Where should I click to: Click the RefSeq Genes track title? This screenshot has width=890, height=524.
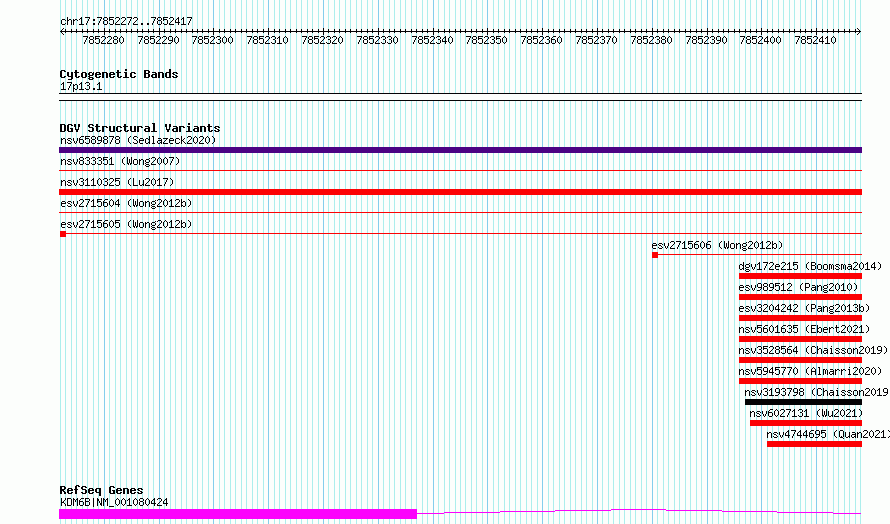click(x=101, y=490)
